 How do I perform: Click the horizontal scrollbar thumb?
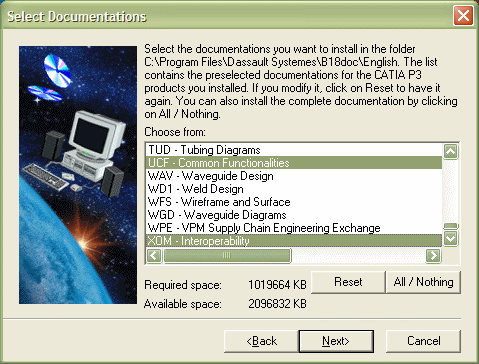tap(227, 256)
